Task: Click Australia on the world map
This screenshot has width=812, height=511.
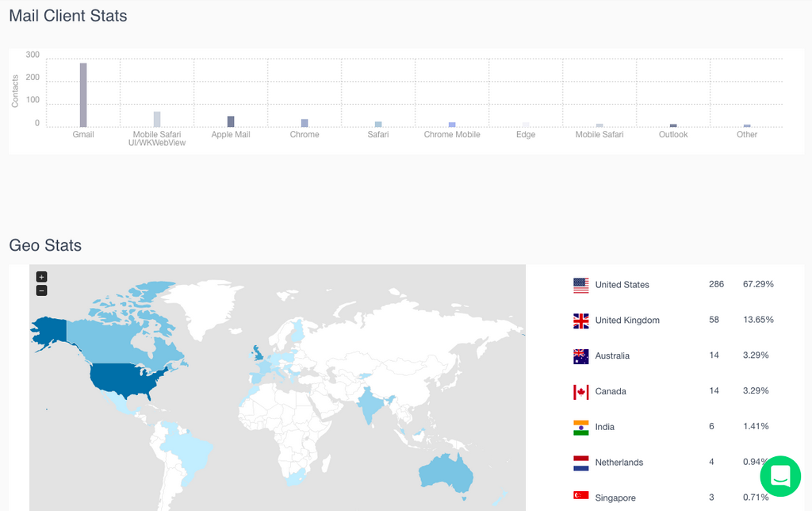Action: (446, 473)
